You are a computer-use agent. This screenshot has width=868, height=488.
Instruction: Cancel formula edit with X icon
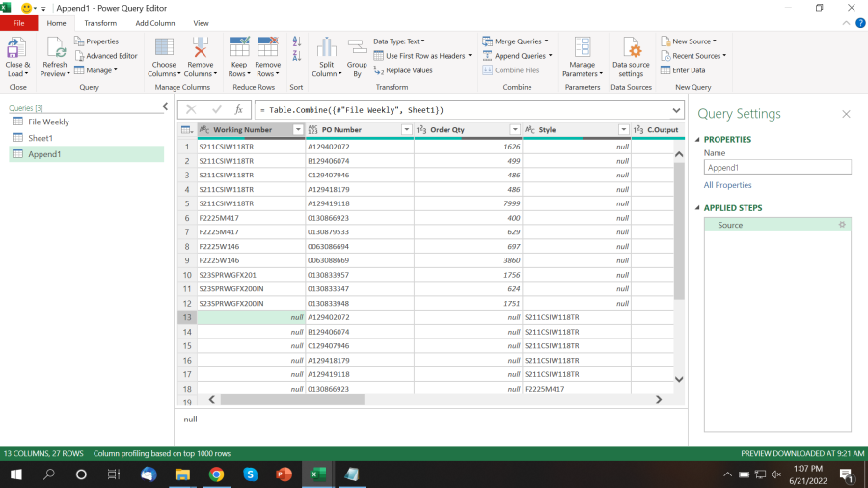[191, 110]
